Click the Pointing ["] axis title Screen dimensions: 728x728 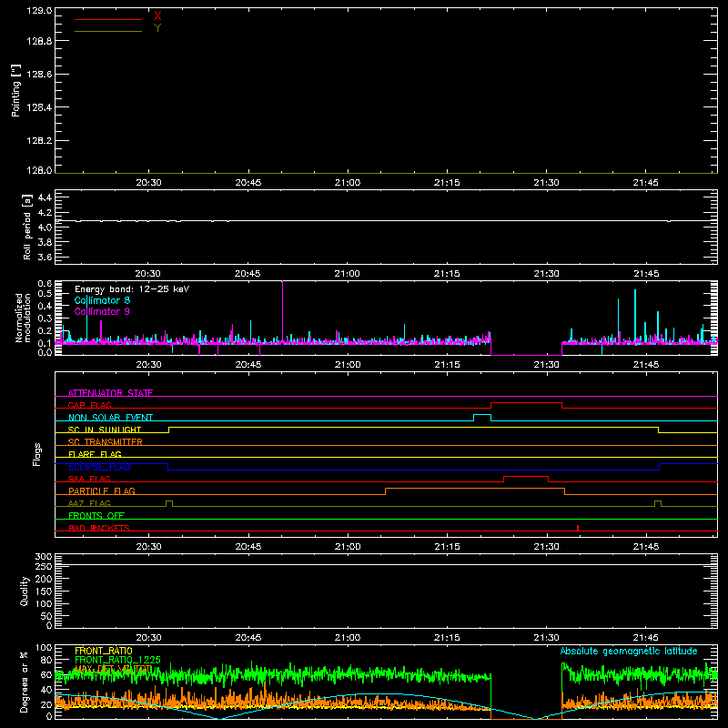15,90
